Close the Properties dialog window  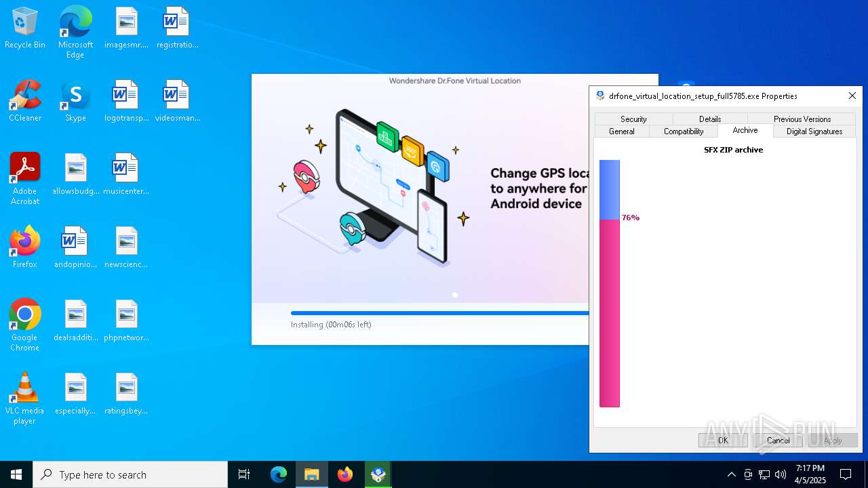(x=852, y=96)
